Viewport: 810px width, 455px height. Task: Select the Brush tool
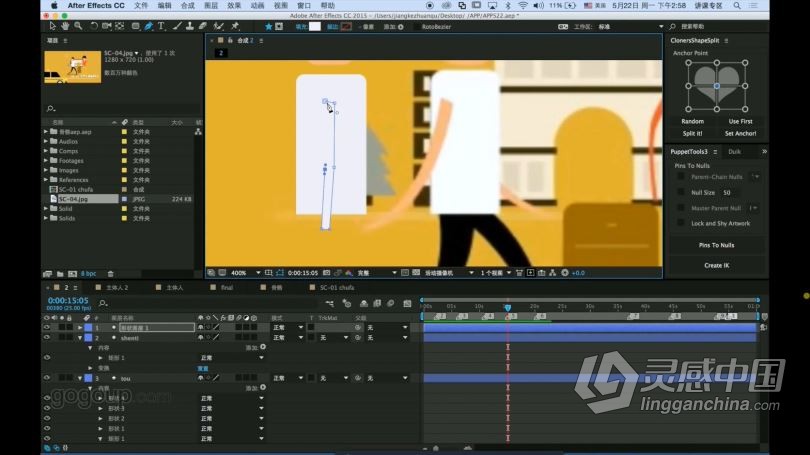tap(177, 26)
